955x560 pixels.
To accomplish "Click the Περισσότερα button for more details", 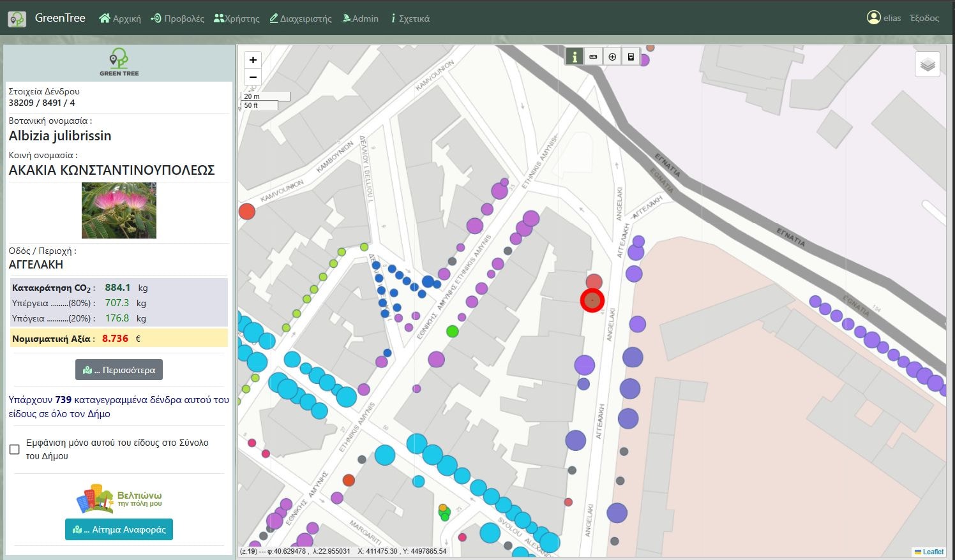I will click(119, 369).
